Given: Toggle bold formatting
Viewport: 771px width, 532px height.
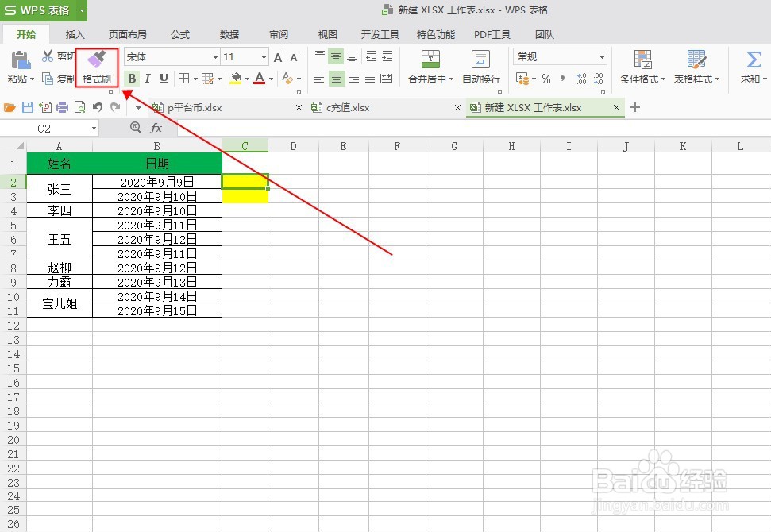Looking at the screenshot, I should (132, 78).
